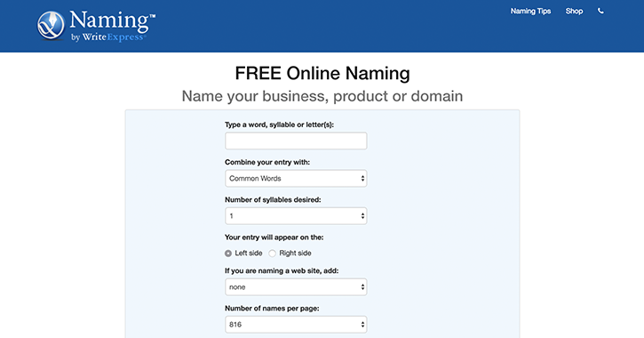Open the Common Words dropdown
The width and height of the screenshot is (644, 338).
[x=296, y=179]
